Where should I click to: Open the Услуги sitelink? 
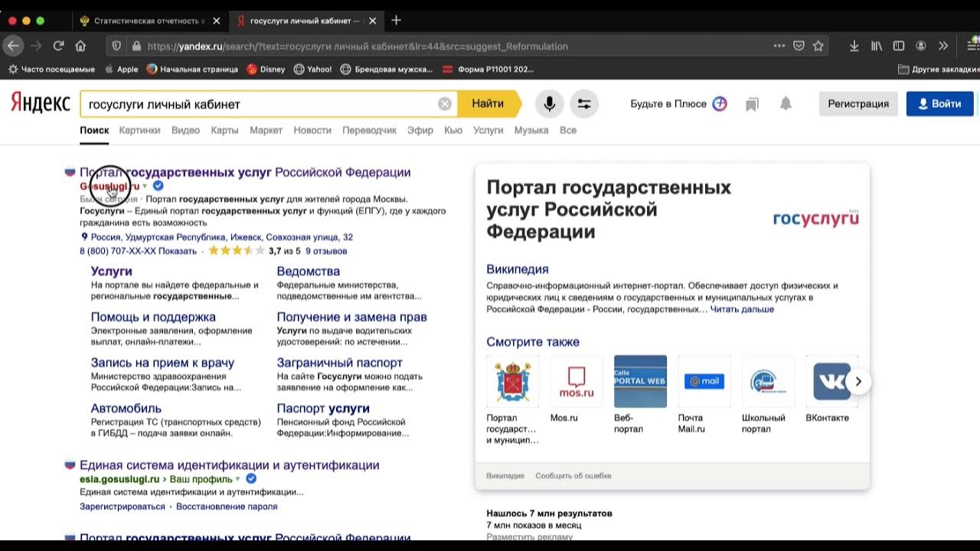[111, 271]
